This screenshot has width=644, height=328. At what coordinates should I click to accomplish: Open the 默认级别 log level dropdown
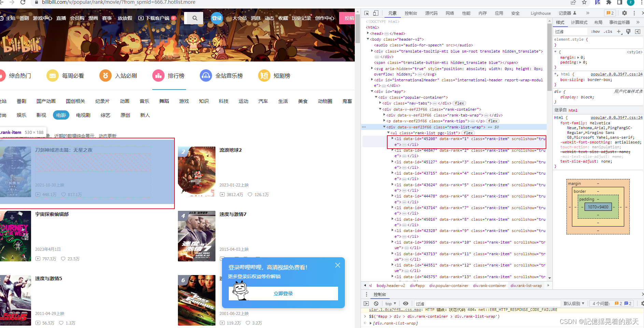click(x=574, y=303)
